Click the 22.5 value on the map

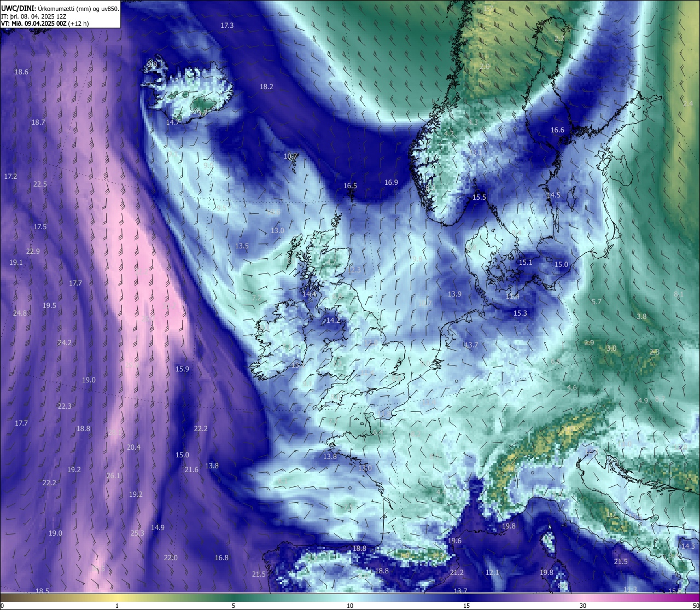pyautogui.click(x=40, y=184)
